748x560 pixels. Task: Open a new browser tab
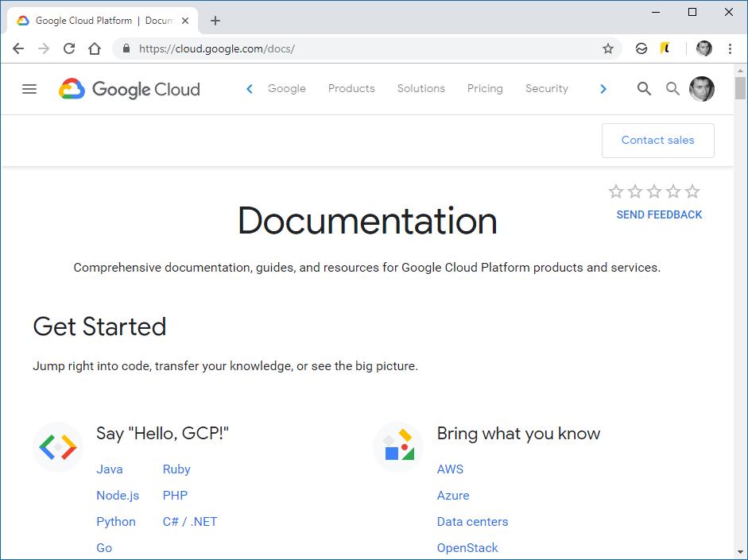215,21
